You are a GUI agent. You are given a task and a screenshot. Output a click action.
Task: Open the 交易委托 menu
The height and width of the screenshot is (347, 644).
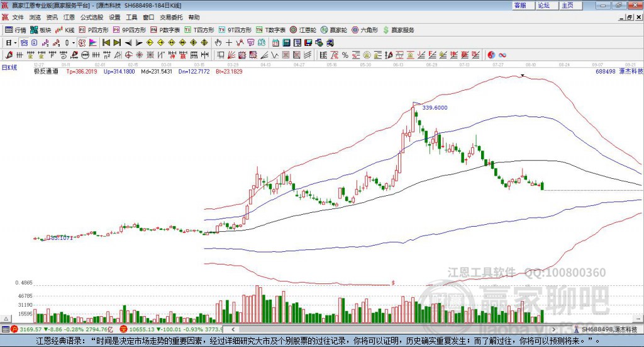(x=171, y=17)
